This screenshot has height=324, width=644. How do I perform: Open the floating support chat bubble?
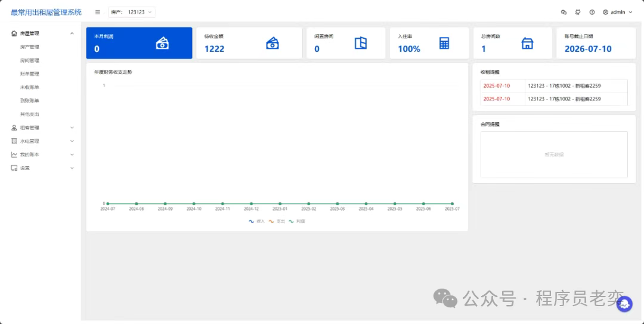pos(624,304)
